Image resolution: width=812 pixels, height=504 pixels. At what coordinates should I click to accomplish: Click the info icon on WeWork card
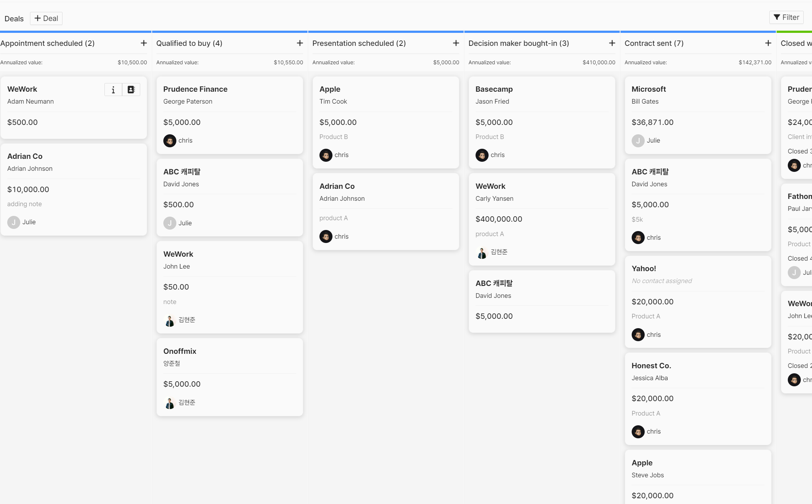(113, 90)
